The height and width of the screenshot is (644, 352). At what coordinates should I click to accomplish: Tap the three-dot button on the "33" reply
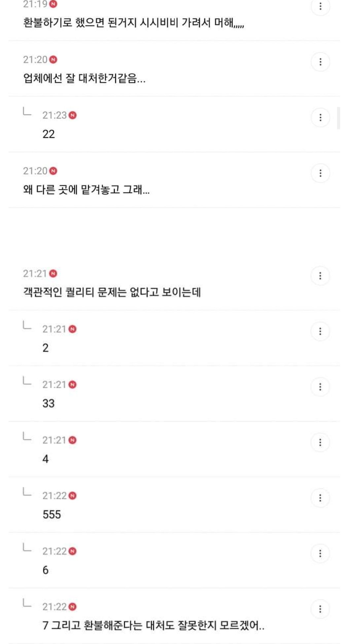pyautogui.click(x=320, y=387)
